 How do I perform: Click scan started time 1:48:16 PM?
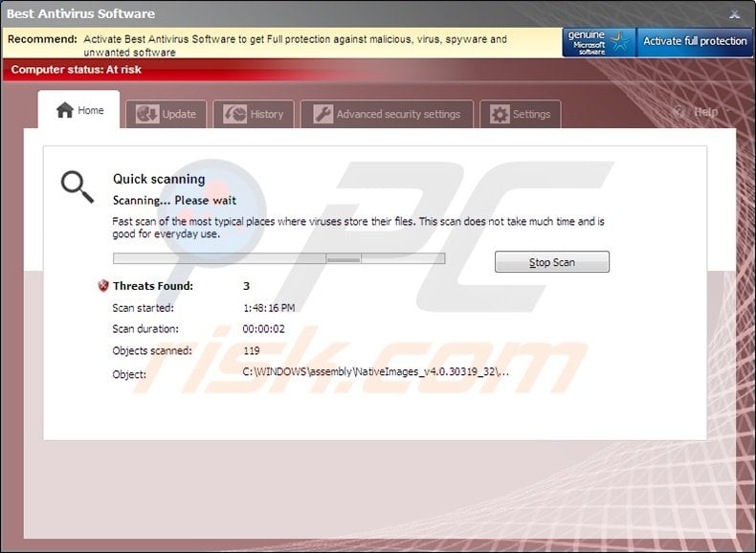269,308
